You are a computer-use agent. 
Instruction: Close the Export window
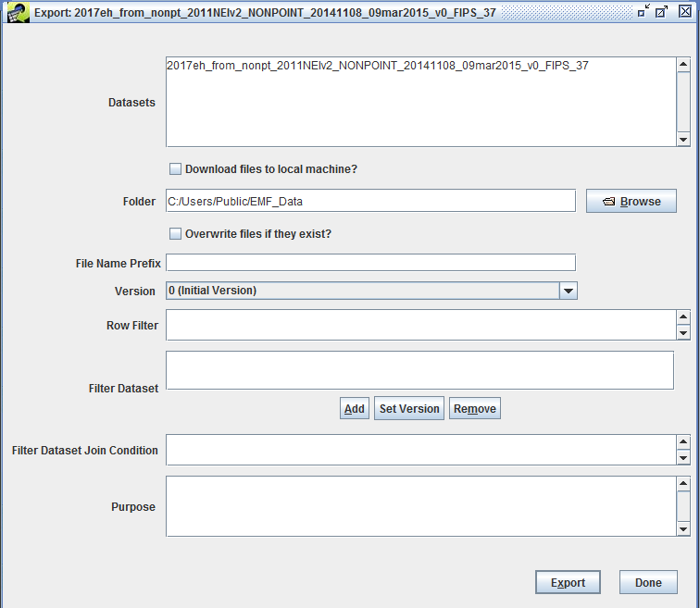(x=685, y=12)
